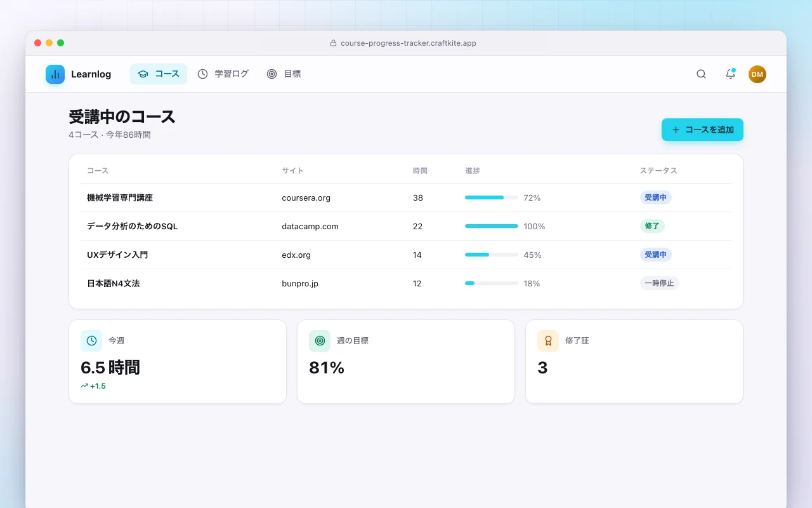
Task: Click the award icon on 修了証 card
Action: 548,341
